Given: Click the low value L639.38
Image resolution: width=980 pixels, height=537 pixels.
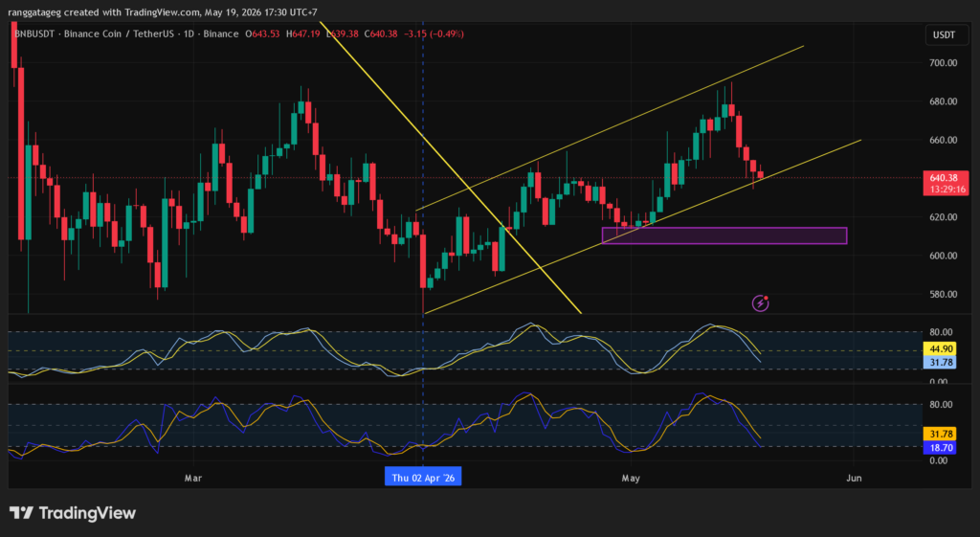Looking at the screenshot, I should (341, 34).
